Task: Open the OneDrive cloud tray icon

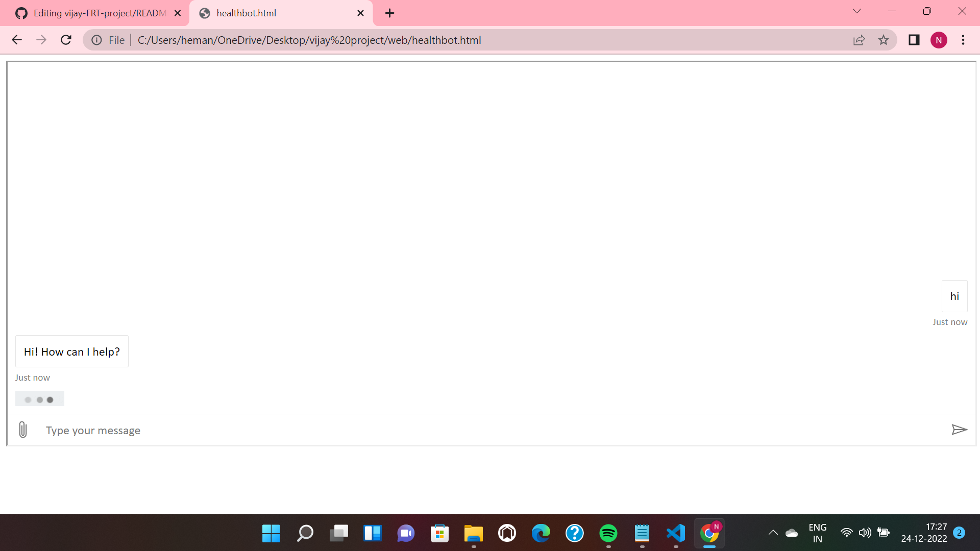Action: [x=792, y=533]
